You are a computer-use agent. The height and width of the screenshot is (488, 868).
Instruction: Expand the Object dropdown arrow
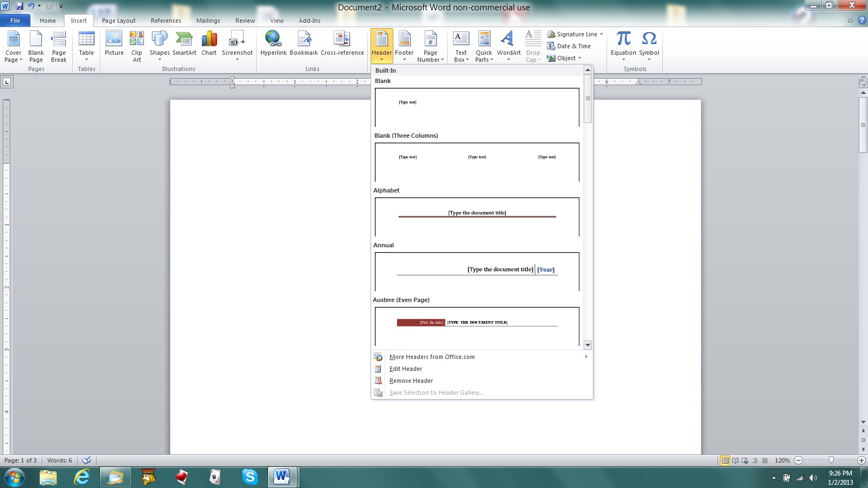579,58
